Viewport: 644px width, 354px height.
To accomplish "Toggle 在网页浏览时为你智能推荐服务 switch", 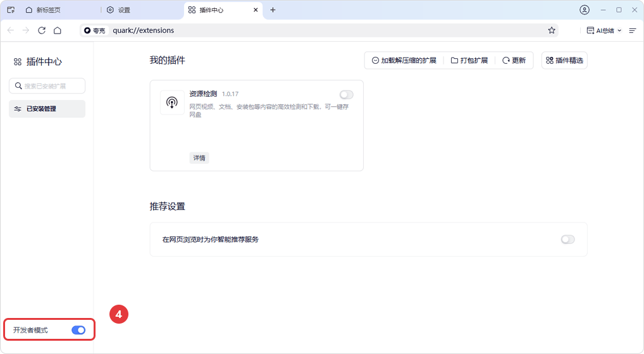I will pyautogui.click(x=567, y=240).
